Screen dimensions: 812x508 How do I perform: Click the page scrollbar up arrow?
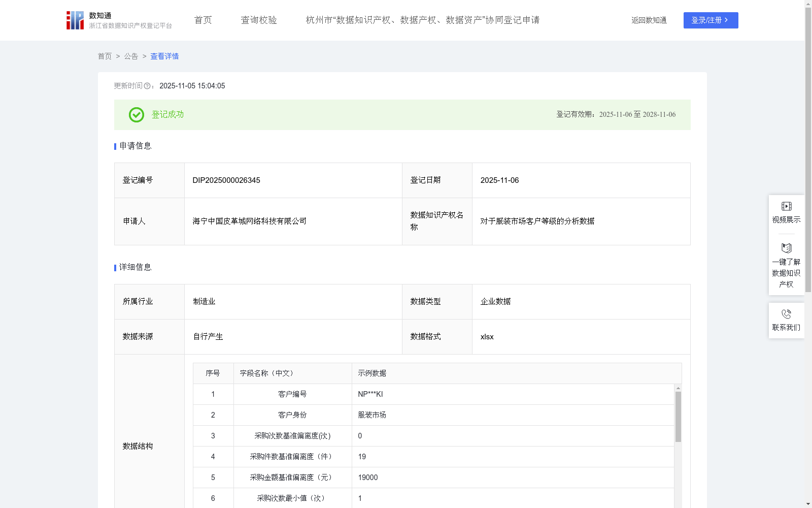coord(808,4)
